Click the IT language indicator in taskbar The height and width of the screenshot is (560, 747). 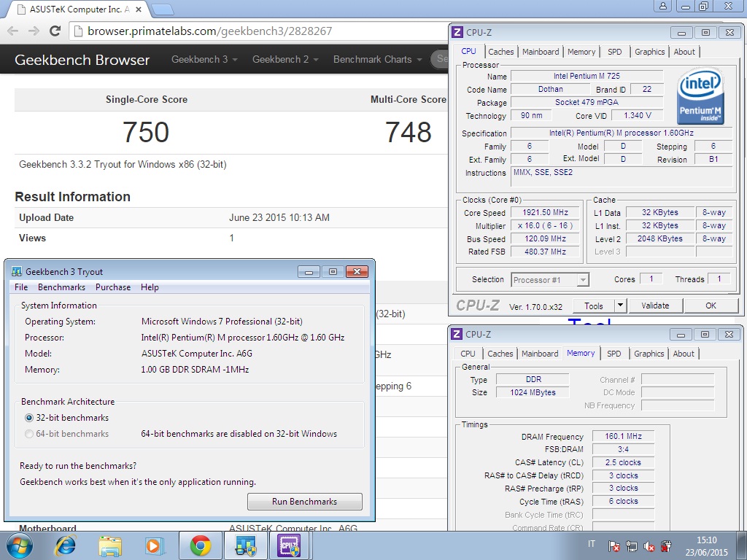[591, 544]
